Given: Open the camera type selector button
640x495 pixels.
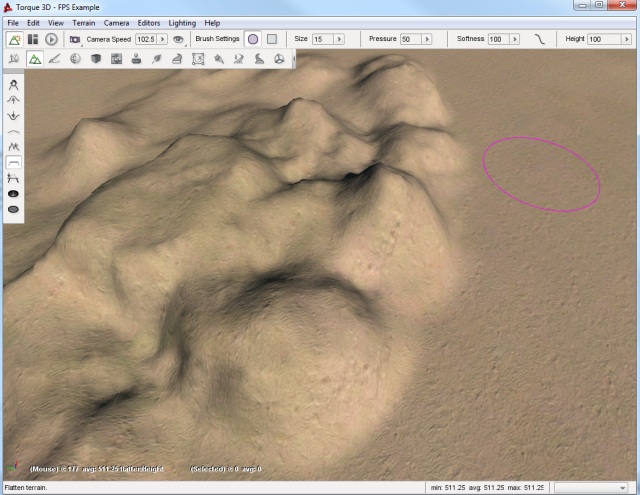Looking at the screenshot, I should [75, 39].
